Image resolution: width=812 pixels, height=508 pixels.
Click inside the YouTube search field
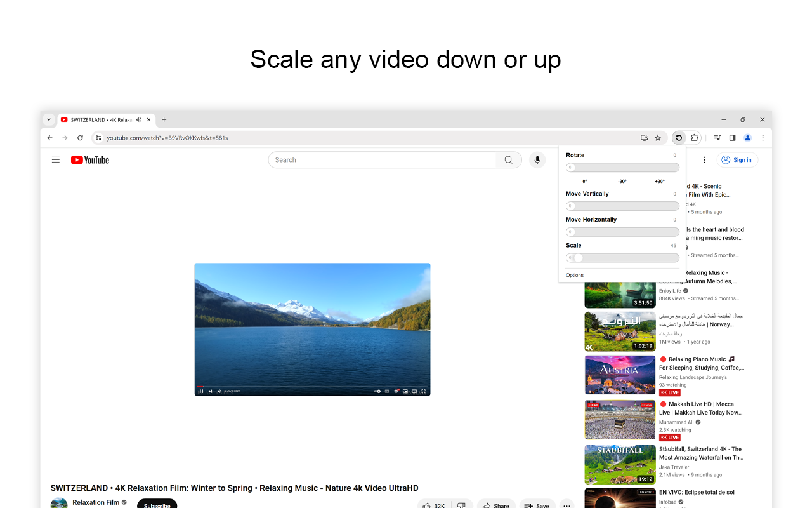pos(381,159)
